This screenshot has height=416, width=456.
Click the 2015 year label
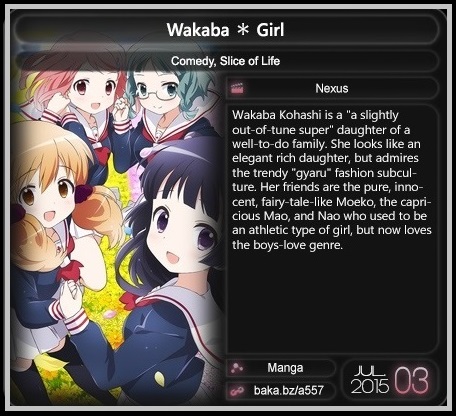click(x=370, y=386)
